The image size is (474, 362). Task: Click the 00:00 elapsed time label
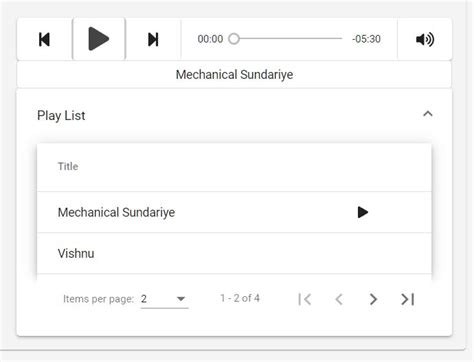[210, 39]
